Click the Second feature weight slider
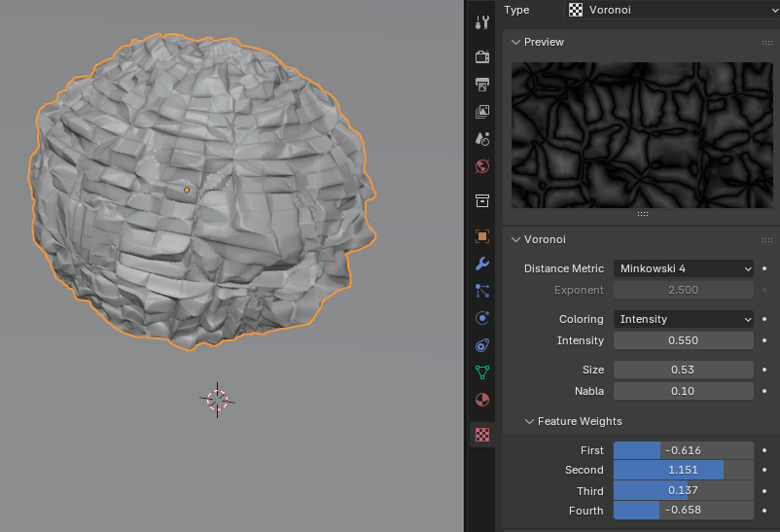This screenshot has height=532, width=780. point(683,470)
